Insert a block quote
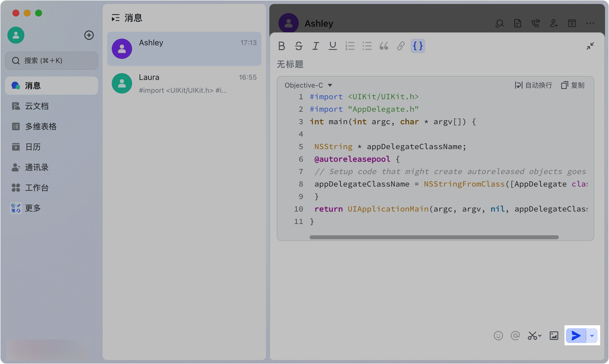Screen dimensions: 609x364 (x=384, y=46)
